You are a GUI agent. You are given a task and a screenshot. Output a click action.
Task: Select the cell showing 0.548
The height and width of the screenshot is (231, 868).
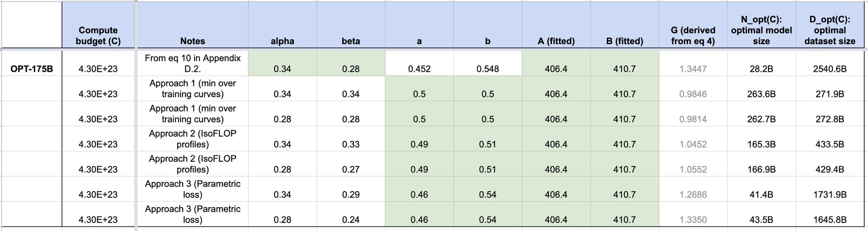[x=488, y=64]
